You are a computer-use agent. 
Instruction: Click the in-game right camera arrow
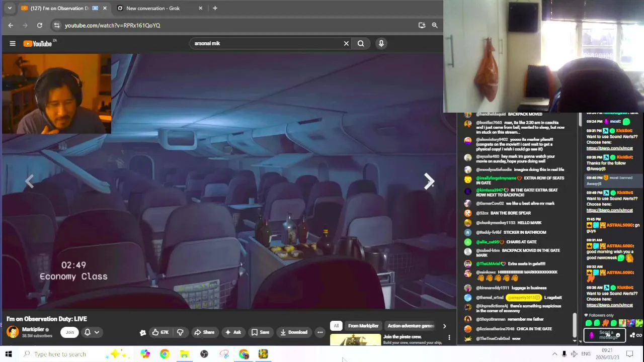click(429, 182)
